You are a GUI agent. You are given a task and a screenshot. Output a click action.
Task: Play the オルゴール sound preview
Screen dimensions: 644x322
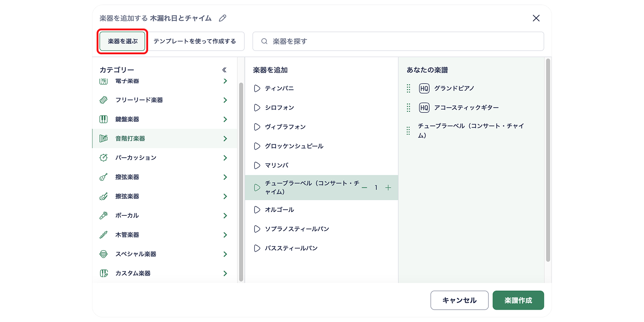(x=257, y=209)
